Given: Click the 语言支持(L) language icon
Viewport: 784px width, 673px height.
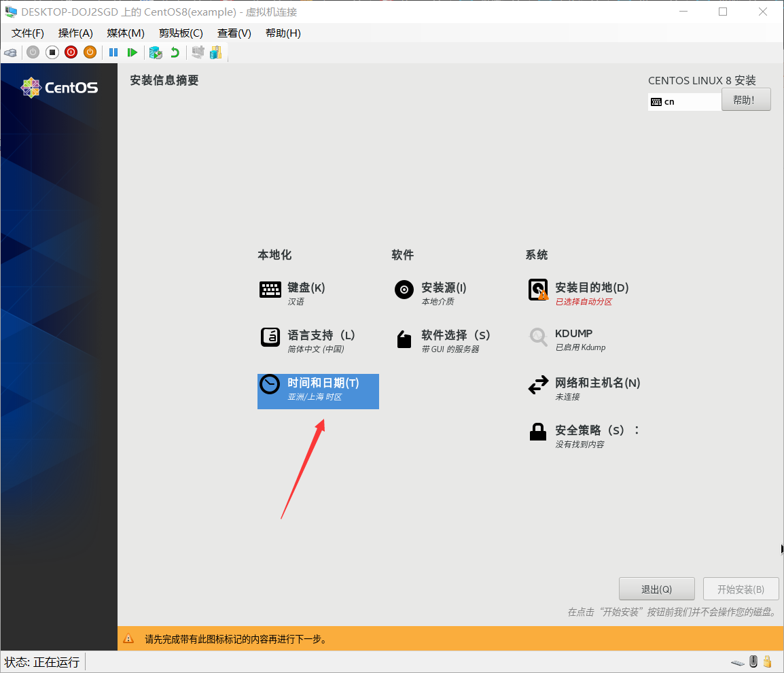Looking at the screenshot, I should coord(270,336).
